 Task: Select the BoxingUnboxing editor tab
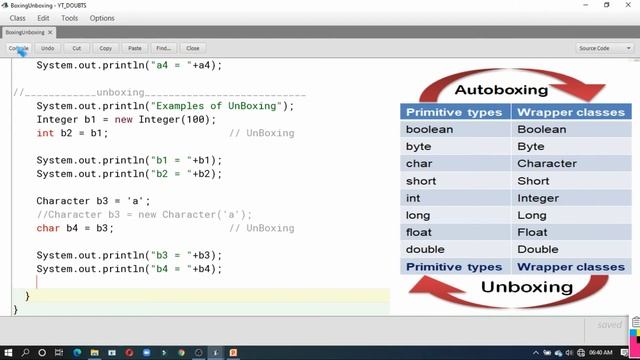click(x=24, y=32)
